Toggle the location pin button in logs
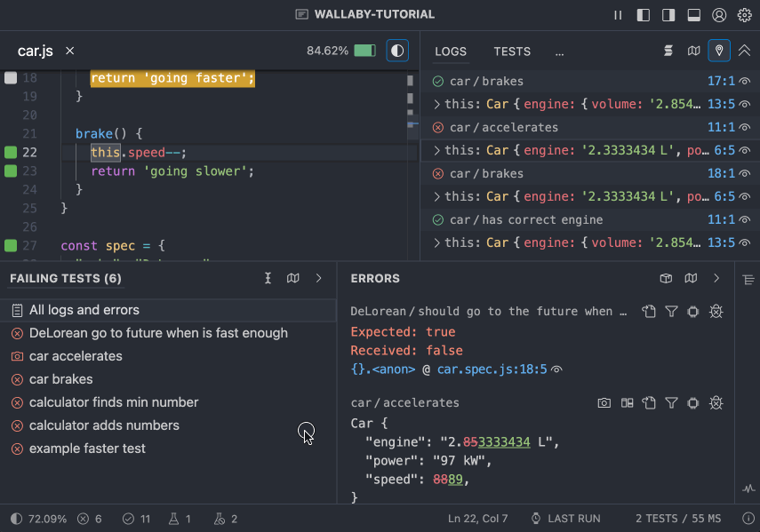This screenshot has height=532, width=760. 719,51
